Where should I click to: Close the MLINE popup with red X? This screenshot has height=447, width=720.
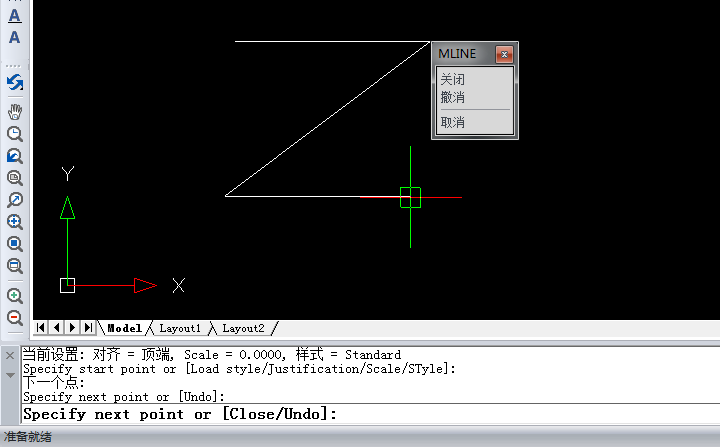(504, 55)
